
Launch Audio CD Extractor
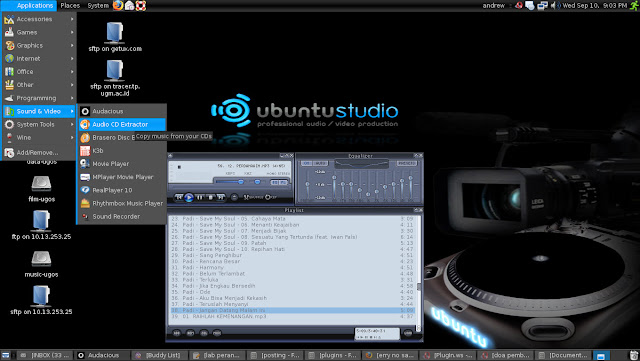coord(122,124)
